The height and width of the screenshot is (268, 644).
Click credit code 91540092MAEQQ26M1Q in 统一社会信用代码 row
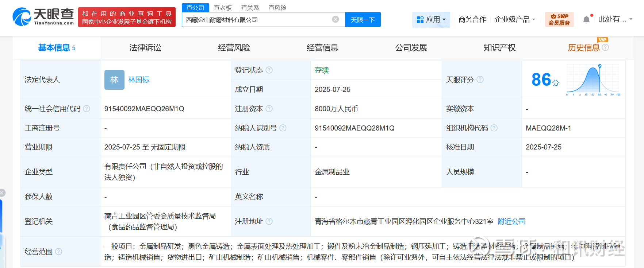click(x=144, y=109)
